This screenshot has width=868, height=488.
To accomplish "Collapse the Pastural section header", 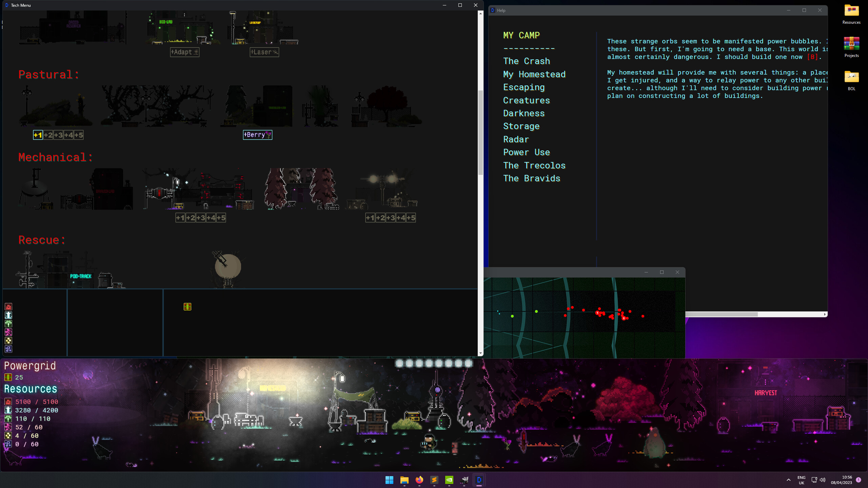I will [48, 74].
